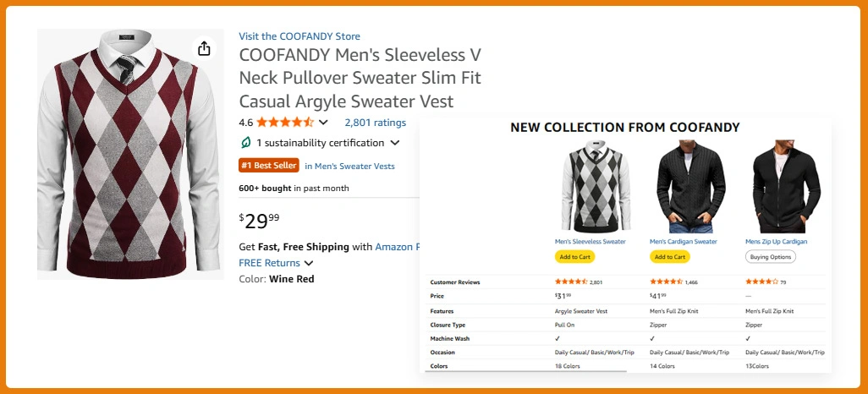
Task: Click Buying Options for Zip Up Cardigan
Action: coord(771,256)
